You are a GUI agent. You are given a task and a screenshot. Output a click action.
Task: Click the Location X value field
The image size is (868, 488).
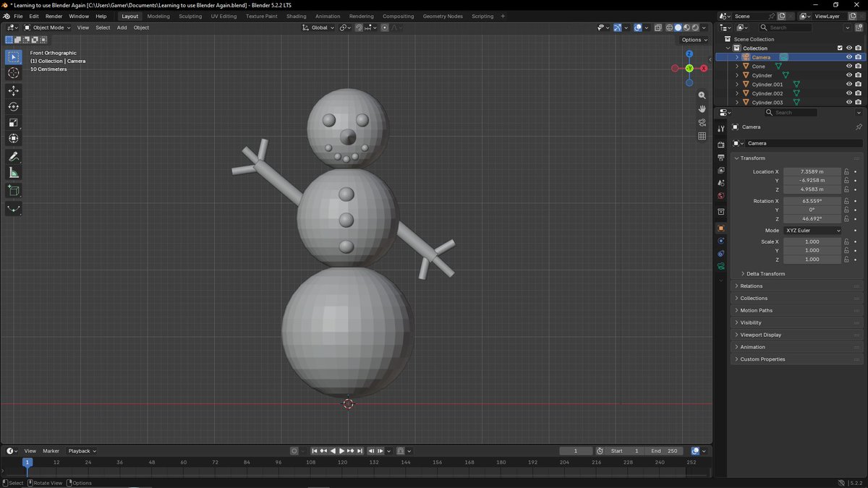pos(812,172)
